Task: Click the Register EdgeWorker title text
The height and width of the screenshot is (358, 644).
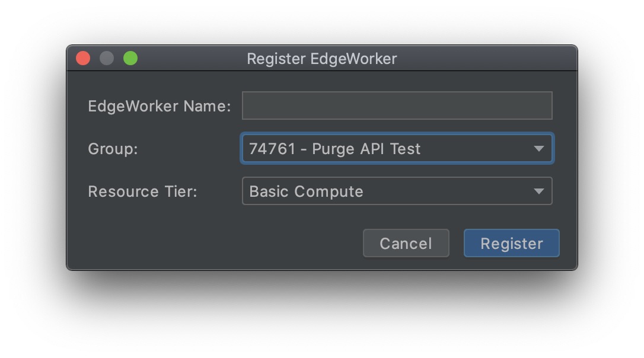Action: [x=321, y=59]
